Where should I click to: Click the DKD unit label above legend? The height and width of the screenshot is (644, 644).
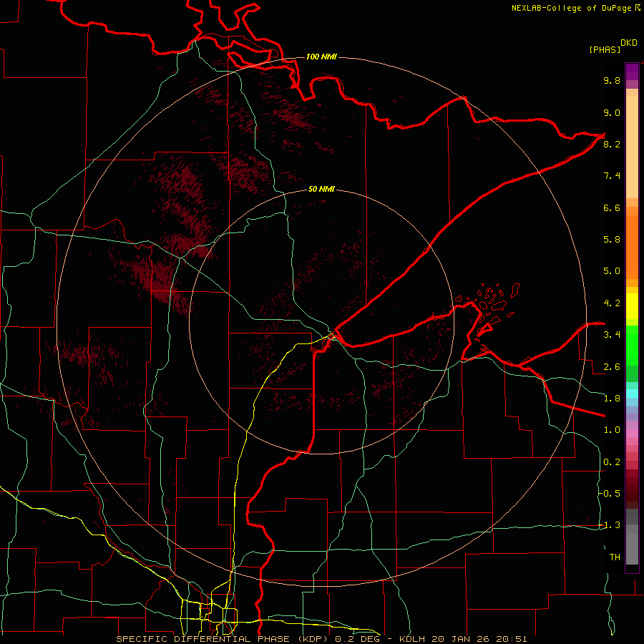point(629,43)
